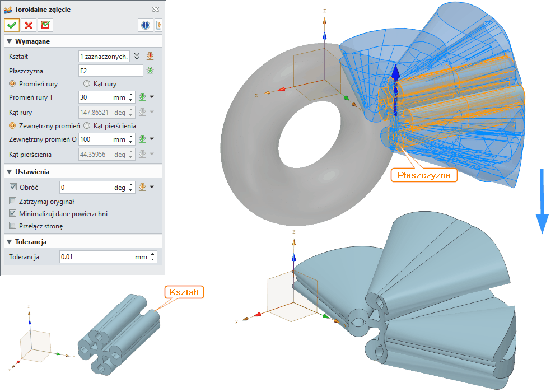
Task: Click the green pick icon beside the Płaszczyzna field
Action: tap(150, 71)
